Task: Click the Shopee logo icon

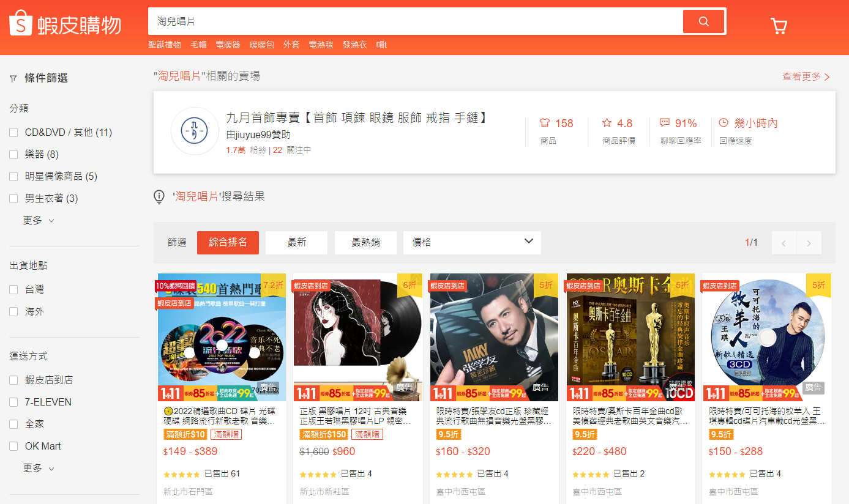Action: (20, 23)
